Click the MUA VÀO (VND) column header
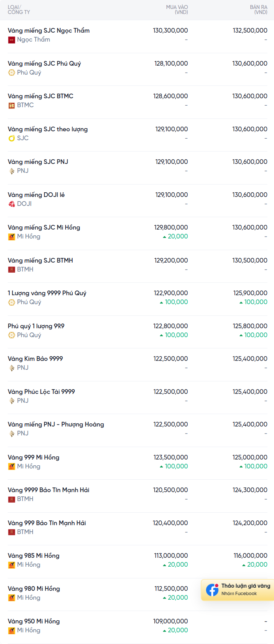 point(177,10)
